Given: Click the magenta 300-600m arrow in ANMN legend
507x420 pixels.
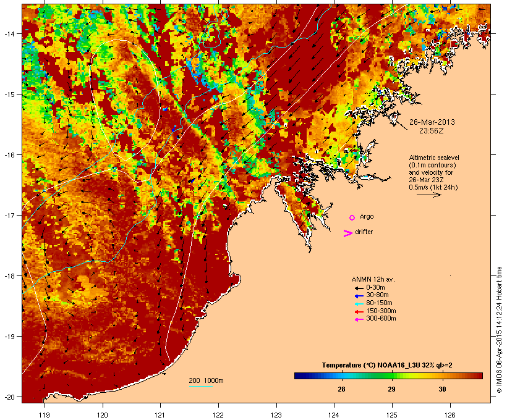Looking at the screenshot, I should point(359,319).
